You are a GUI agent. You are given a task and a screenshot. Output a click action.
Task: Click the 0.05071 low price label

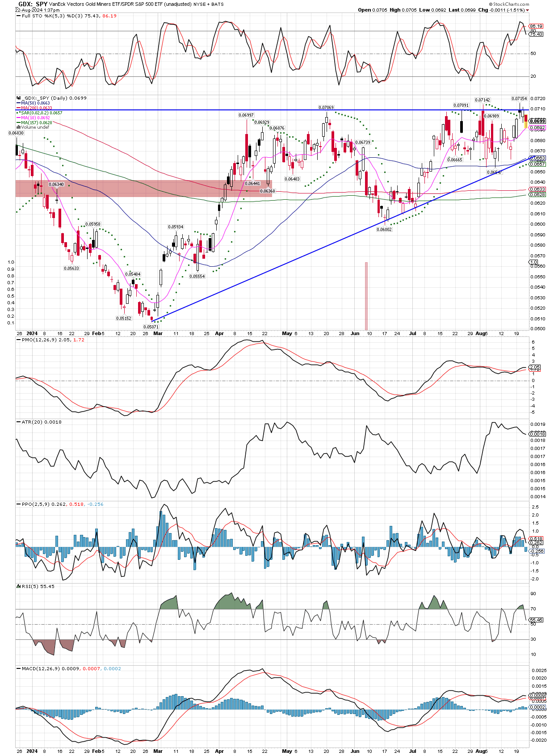151,327
